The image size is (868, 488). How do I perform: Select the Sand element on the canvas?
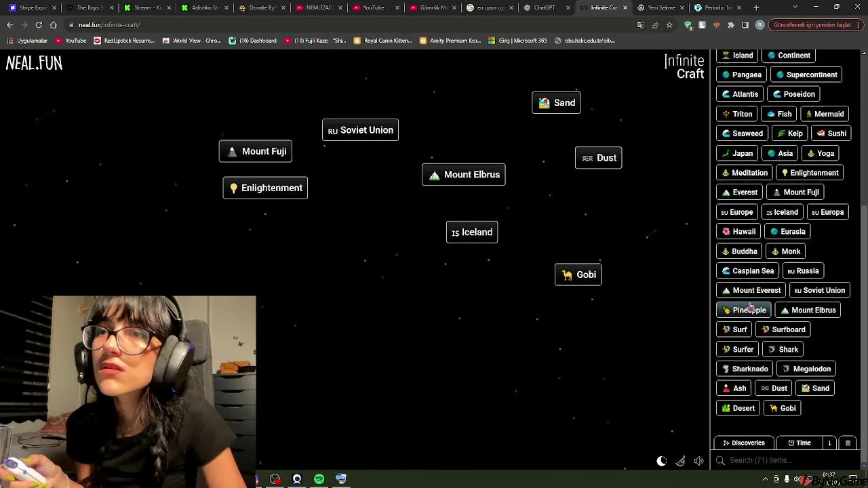(556, 103)
